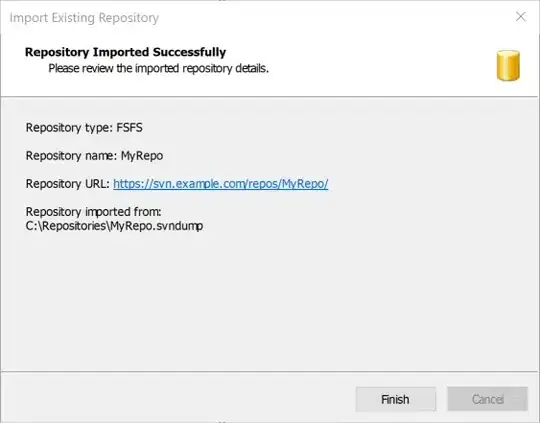
Task: Close the Import Existing Repository dialog
Action: click(521, 17)
